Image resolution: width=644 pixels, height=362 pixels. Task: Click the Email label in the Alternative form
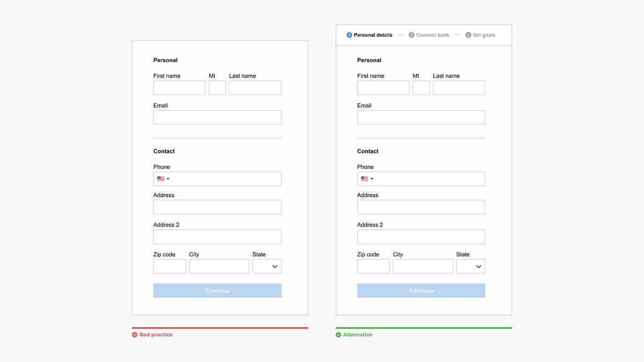coord(364,106)
